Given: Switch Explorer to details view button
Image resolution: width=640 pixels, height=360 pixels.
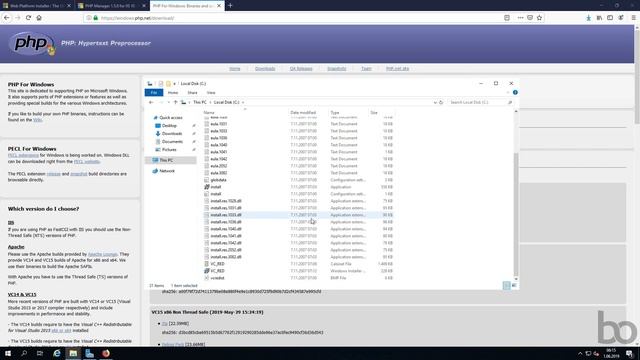Looking at the screenshot, I should pyautogui.click(x=507, y=286).
